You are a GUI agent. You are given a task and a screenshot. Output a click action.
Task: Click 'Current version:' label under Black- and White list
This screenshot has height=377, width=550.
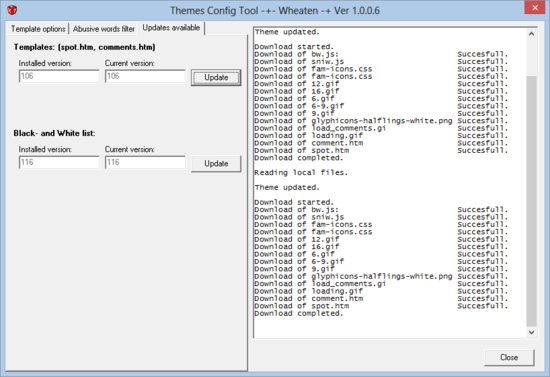pos(129,149)
